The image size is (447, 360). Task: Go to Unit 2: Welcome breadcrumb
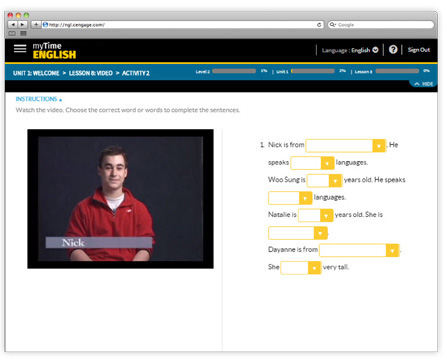click(x=36, y=73)
